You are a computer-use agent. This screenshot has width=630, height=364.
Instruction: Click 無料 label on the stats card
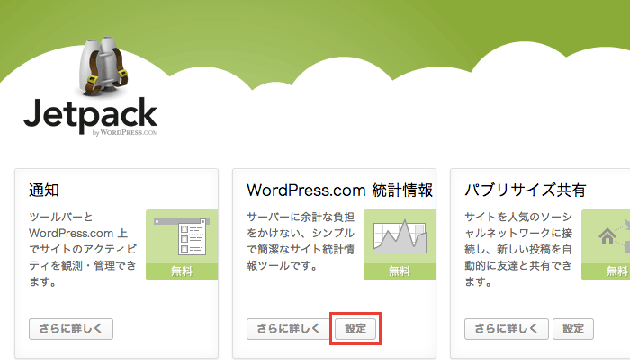click(x=400, y=271)
